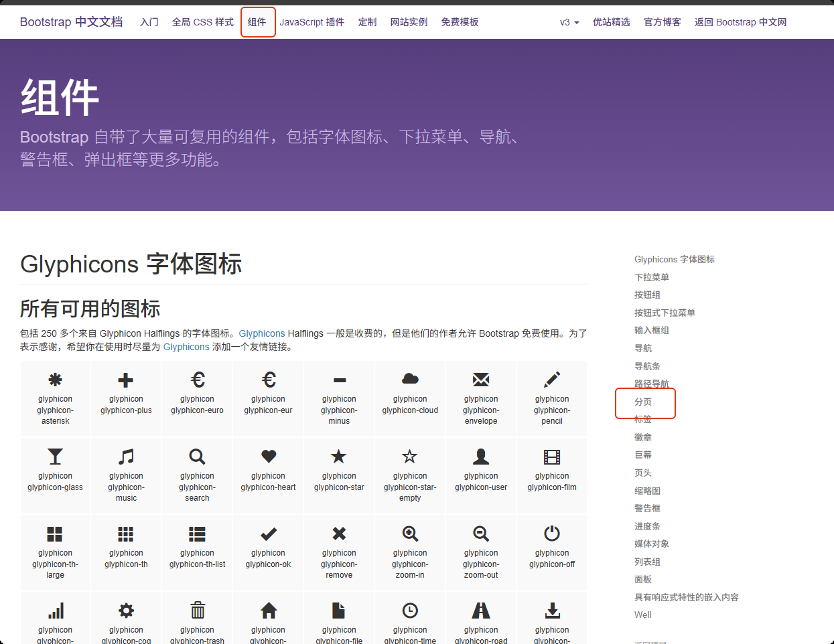Select the glyphicon-envelope icon
834x644 pixels.
click(x=481, y=380)
